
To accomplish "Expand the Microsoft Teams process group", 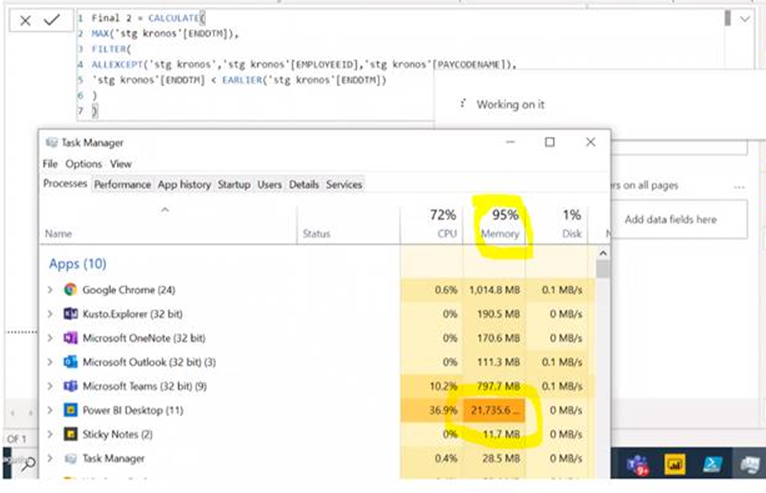I will coord(50,386).
